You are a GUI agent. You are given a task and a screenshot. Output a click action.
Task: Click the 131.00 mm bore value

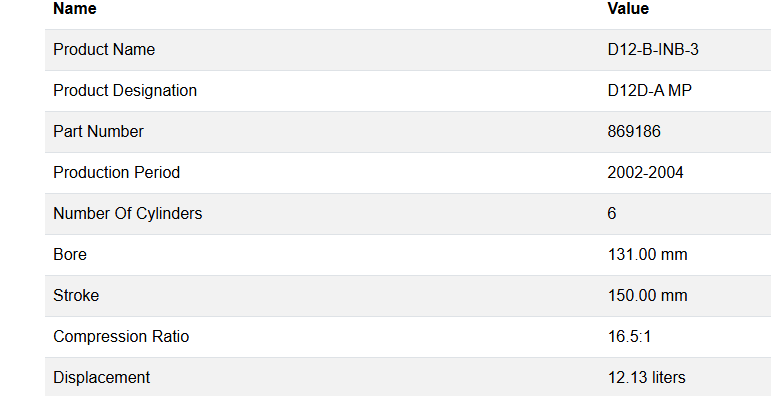coord(648,254)
